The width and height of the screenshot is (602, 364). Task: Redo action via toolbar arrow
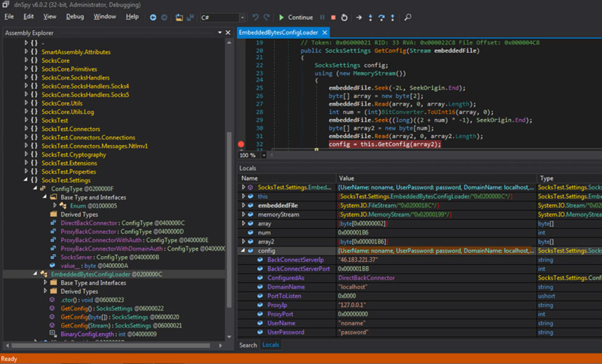pyautogui.click(x=267, y=17)
